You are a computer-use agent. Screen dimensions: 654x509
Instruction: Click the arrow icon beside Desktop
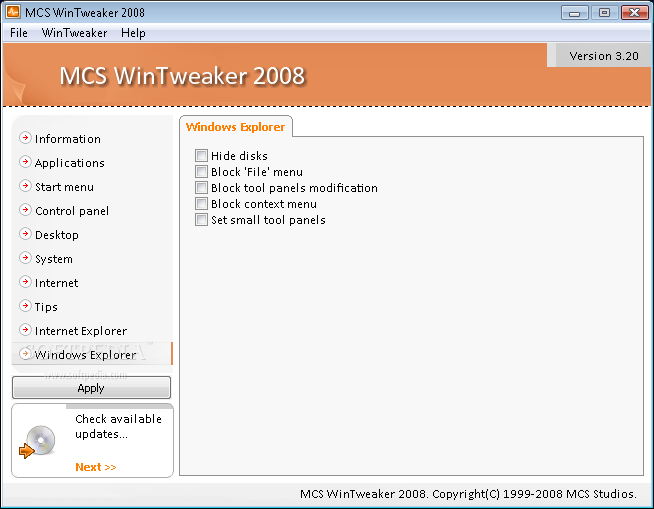25,234
